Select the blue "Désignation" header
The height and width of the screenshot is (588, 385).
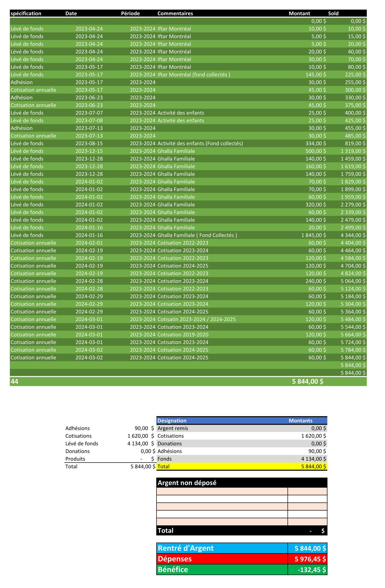pyautogui.click(x=172, y=420)
